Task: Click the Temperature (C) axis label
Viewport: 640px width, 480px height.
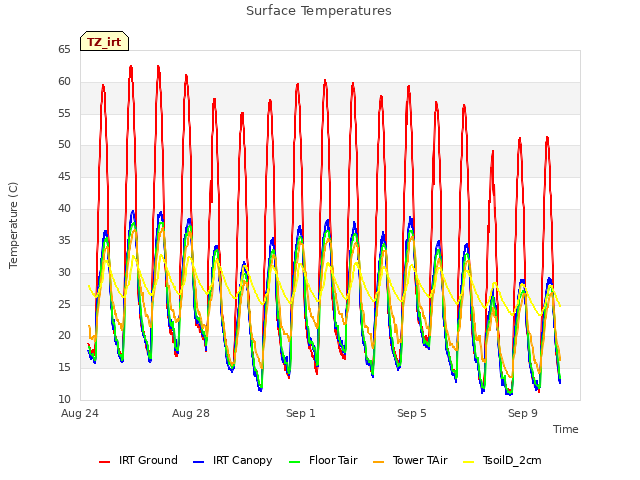Action: tap(13, 225)
